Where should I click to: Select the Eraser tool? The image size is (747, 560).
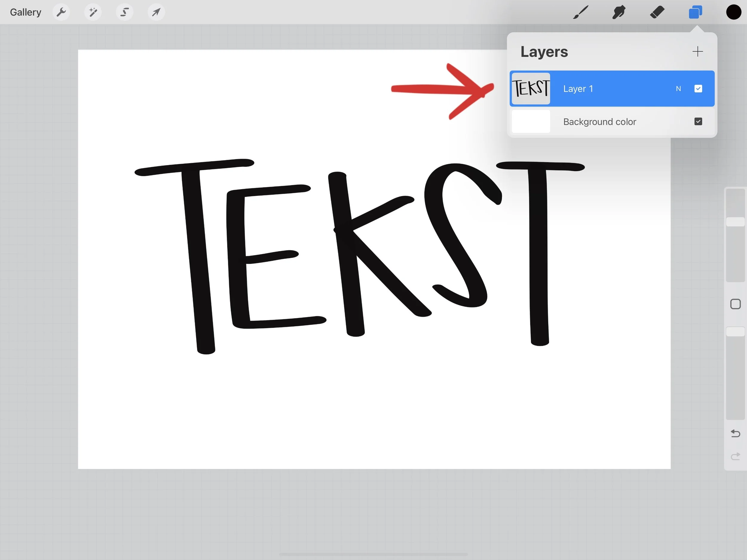(x=657, y=12)
